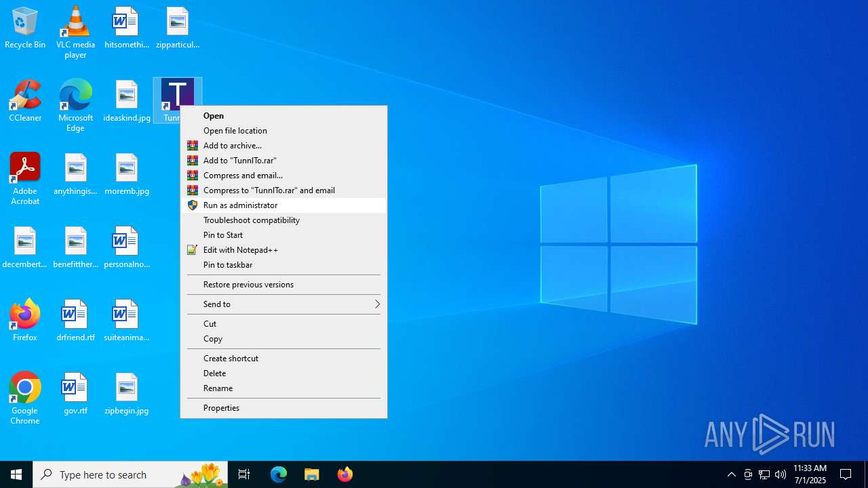Click the Windows Start button
Image resolution: width=868 pixels, height=488 pixels.
pos(16,474)
